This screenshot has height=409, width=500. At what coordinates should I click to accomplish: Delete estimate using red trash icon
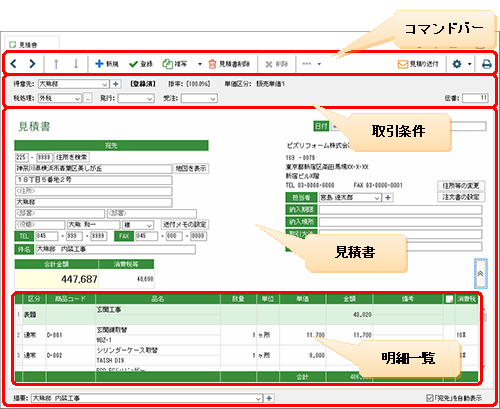[x=212, y=64]
